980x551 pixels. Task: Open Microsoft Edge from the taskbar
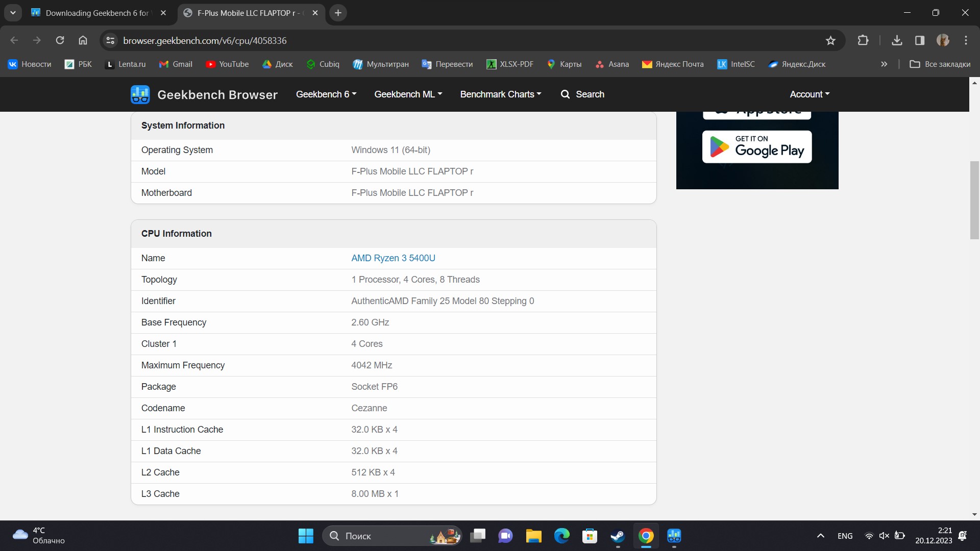tap(561, 536)
